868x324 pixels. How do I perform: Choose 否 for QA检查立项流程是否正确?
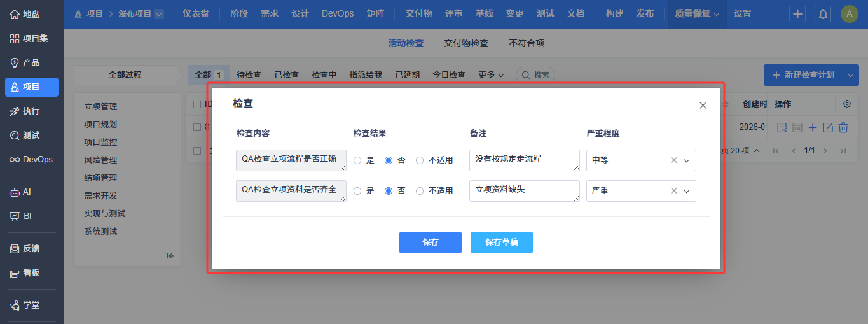[389, 160]
